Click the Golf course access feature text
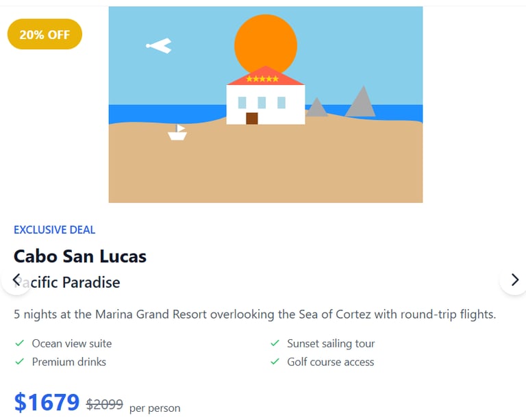This screenshot has width=526, height=420. 331,362
